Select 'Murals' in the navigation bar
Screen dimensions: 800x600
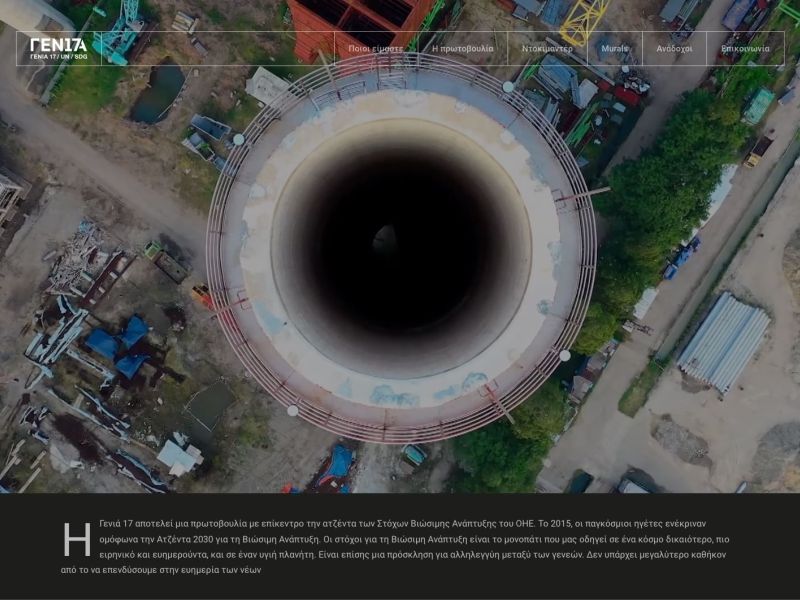point(614,48)
